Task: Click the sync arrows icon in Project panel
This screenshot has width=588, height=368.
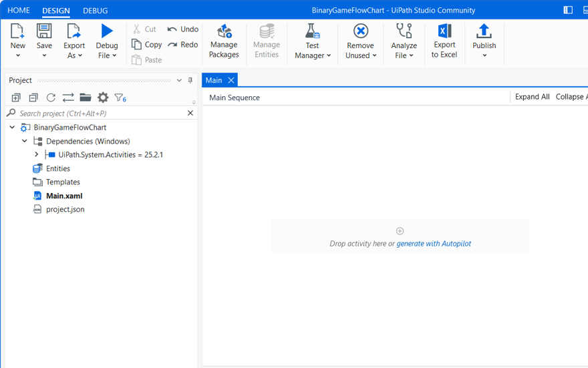Action: 68,98
